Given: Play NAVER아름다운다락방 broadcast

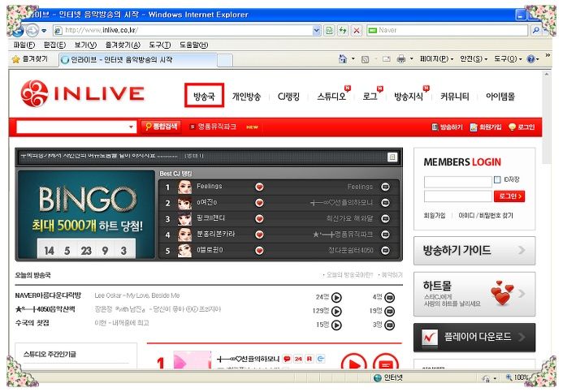Looking at the screenshot, I should click(336, 297).
